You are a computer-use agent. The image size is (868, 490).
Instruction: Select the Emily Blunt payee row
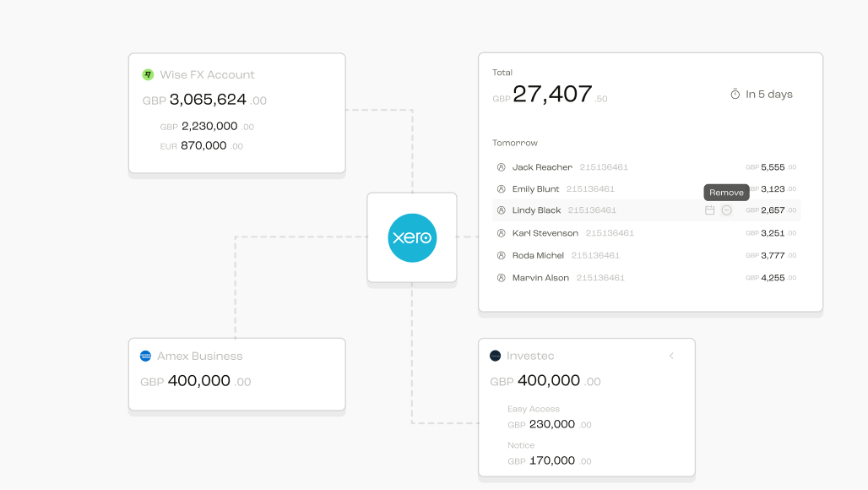pyautogui.click(x=646, y=188)
